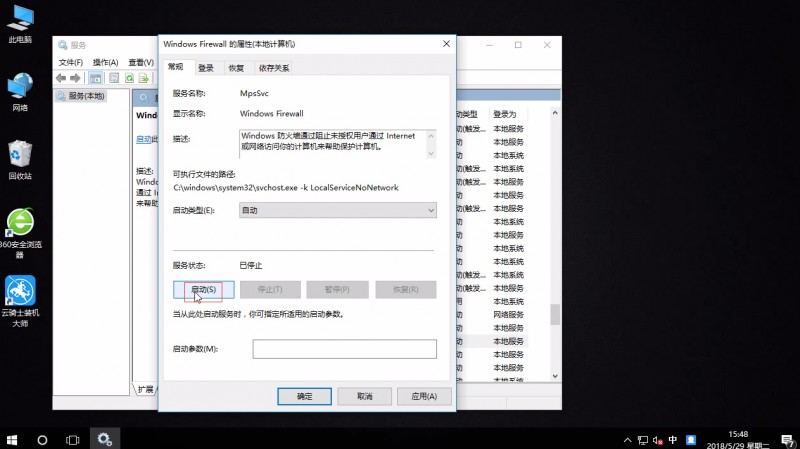The height and width of the screenshot is (449, 800).
Task: Select the 网络服务 entry in the 登录为 column
Action: [508, 314]
